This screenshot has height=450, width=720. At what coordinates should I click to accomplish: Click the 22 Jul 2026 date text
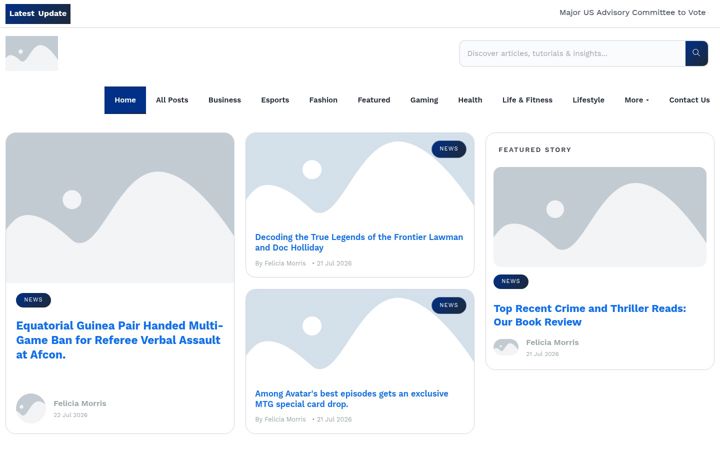coord(70,415)
